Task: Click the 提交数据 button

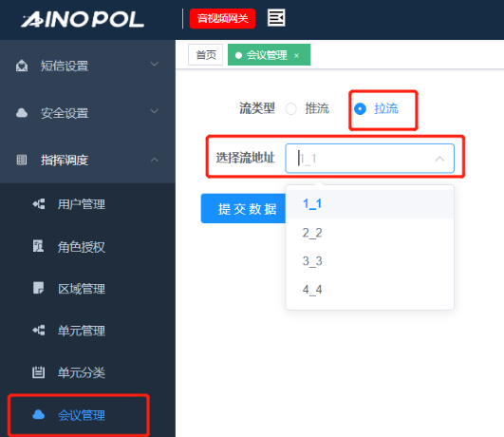Action: pyautogui.click(x=243, y=208)
